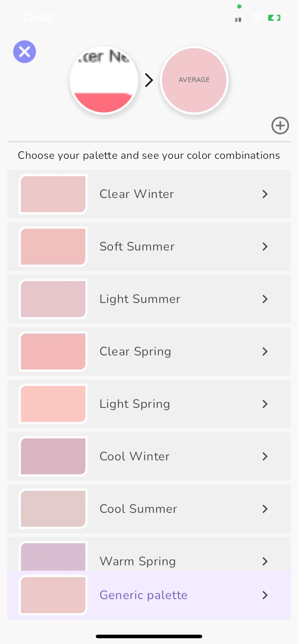Image resolution: width=298 pixels, height=644 pixels.
Task: Select the Cool Summer palette label
Action: click(x=139, y=509)
